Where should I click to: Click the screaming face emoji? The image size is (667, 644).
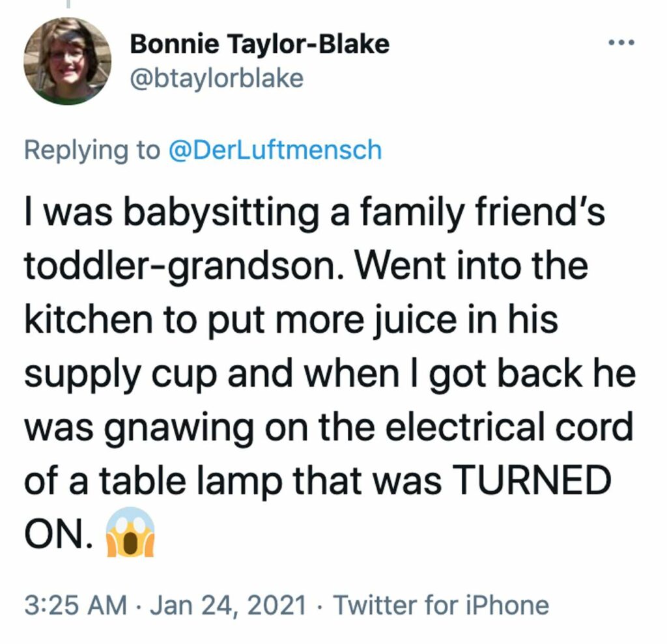pyautogui.click(x=130, y=532)
